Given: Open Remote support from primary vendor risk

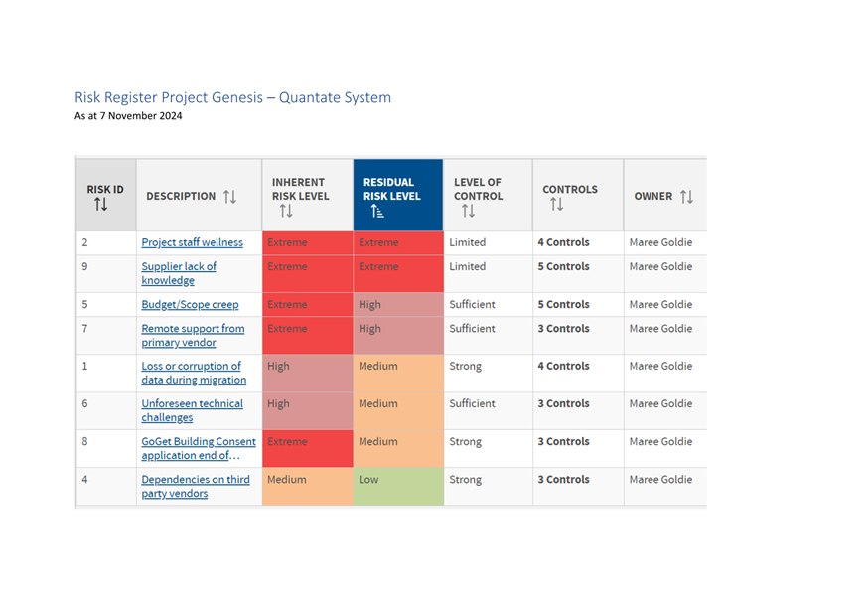Looking at the screenshot, I should coord(193,336).
